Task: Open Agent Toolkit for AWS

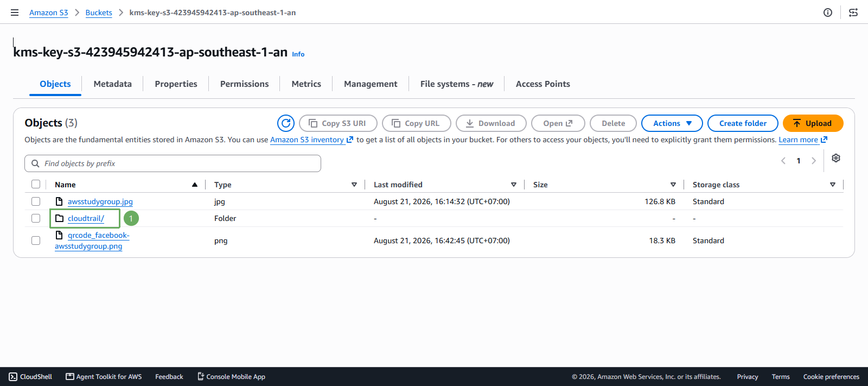Action: pos(104,377)
